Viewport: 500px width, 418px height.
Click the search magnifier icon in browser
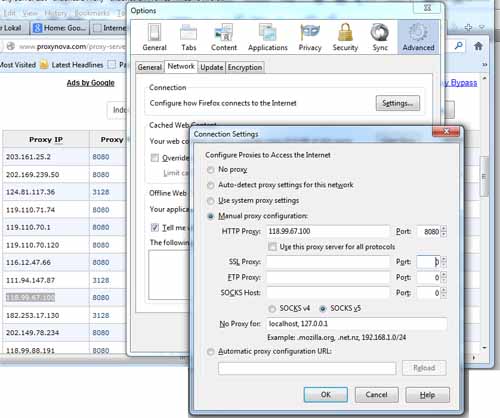pos(459,46)
